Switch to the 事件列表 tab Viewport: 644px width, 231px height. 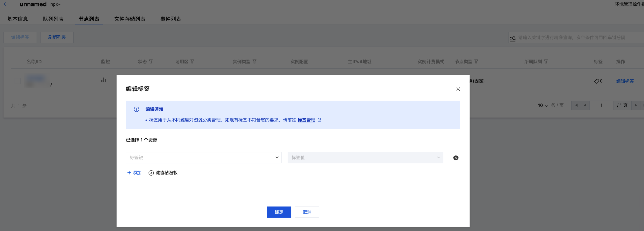170,19
